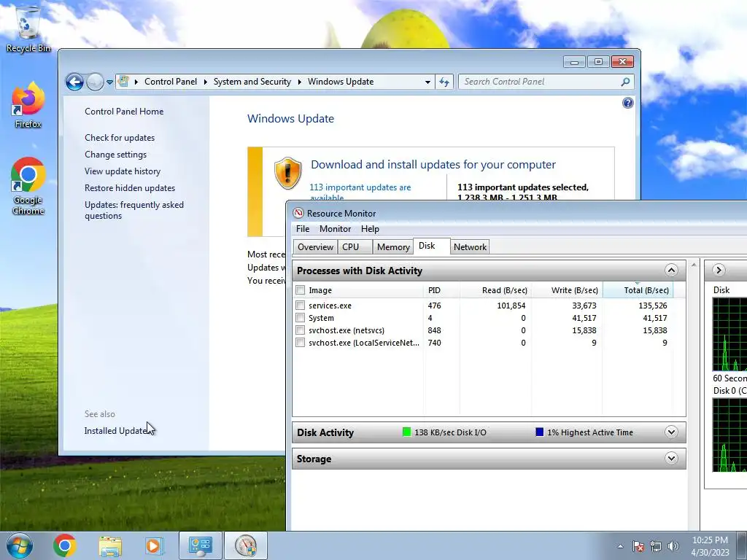Open Control Panel Home link
This screenshot has height=560, width=747.
coord(124,112)
